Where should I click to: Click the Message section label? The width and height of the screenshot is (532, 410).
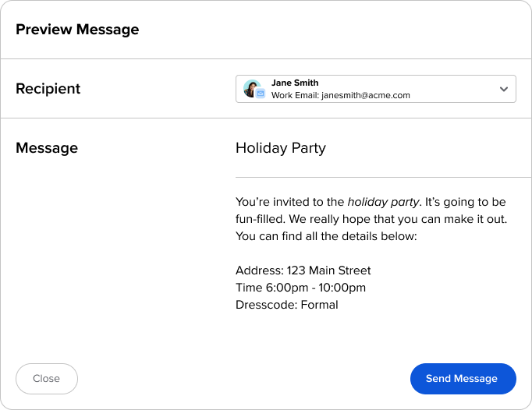coord(47,148)
